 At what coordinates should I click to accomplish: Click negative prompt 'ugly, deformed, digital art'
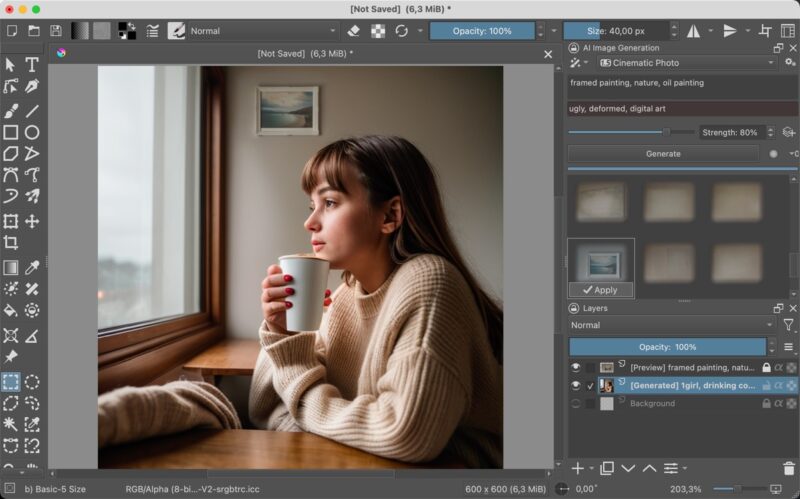point(683,109)
